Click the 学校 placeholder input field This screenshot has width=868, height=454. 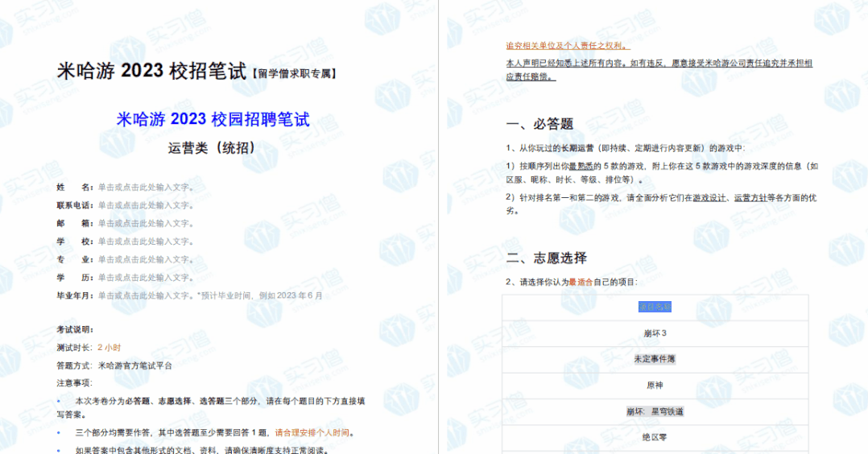tap(147, 241)
